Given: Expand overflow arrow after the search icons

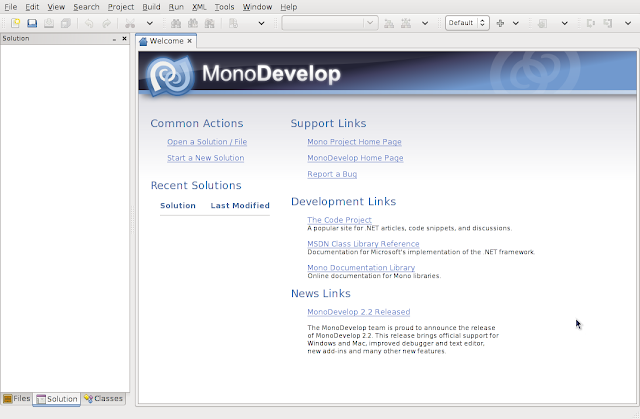Looking at the screenshot, I should pos(261,23).
